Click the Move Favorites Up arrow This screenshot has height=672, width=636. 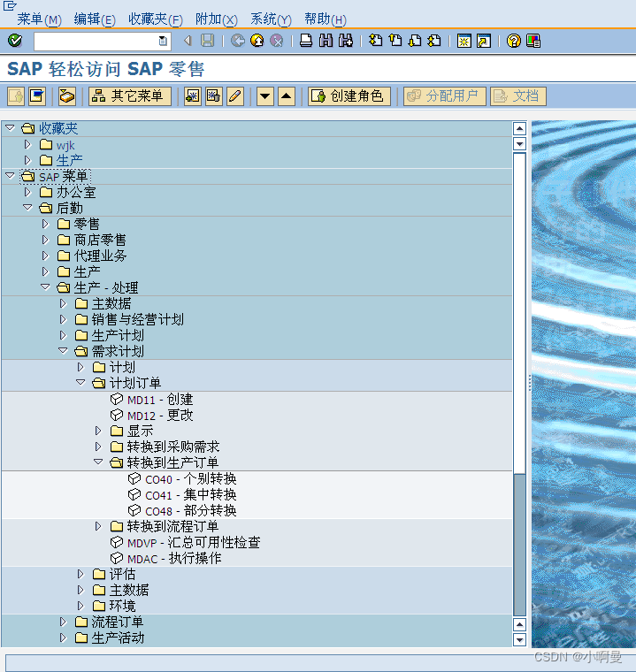pyautogui.click(x=287, y=96)
